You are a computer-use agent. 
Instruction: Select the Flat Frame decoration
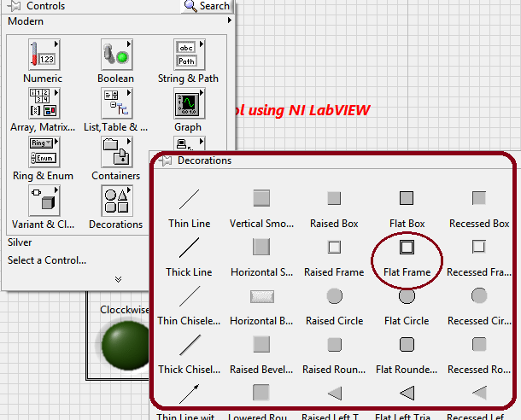pos(407,247)
